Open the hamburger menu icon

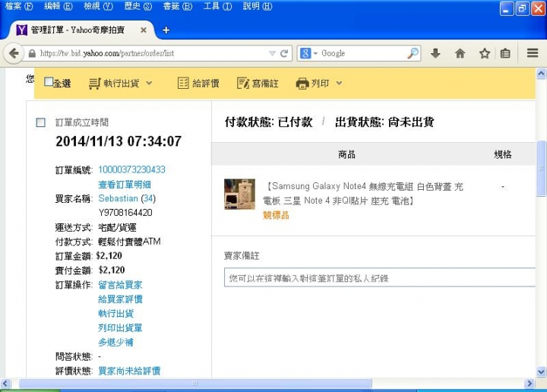click(533, 53)
